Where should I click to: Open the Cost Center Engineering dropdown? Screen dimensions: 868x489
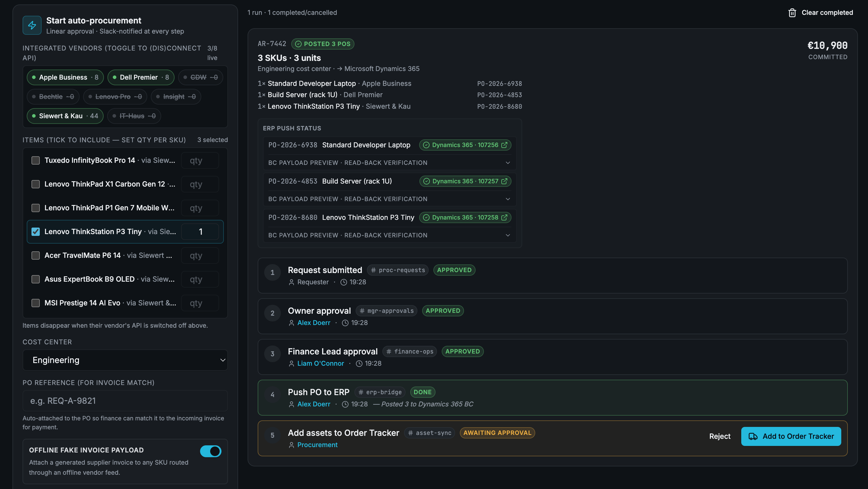(125, 360)
